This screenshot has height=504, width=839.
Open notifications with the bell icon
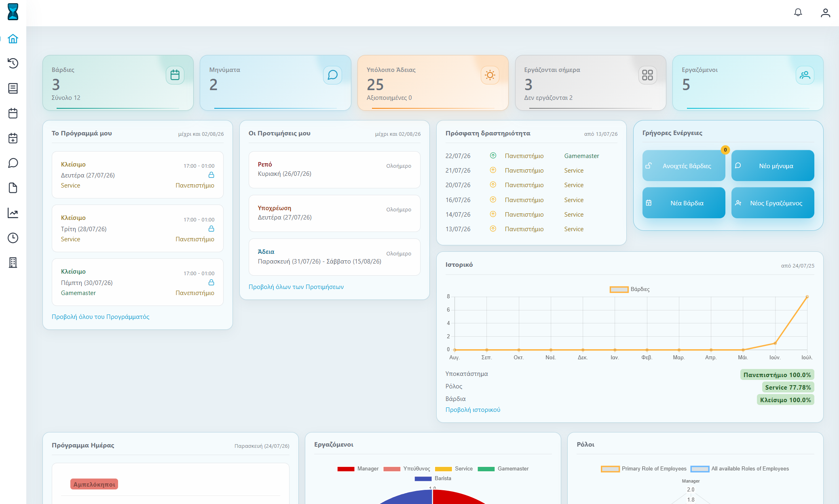click(798, 13)
